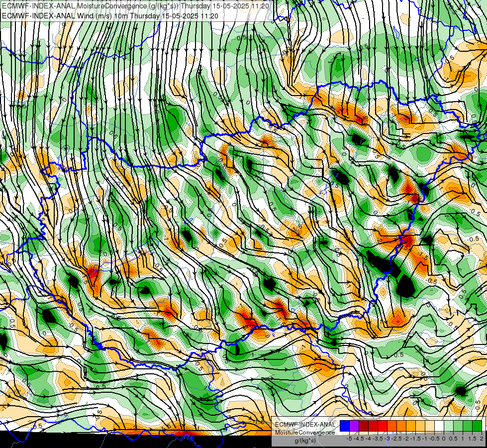This screenshot has width=487, height=448.
Task: Click the medium green swatch between 1 and 1.5
Action: (x=468, y=426)
